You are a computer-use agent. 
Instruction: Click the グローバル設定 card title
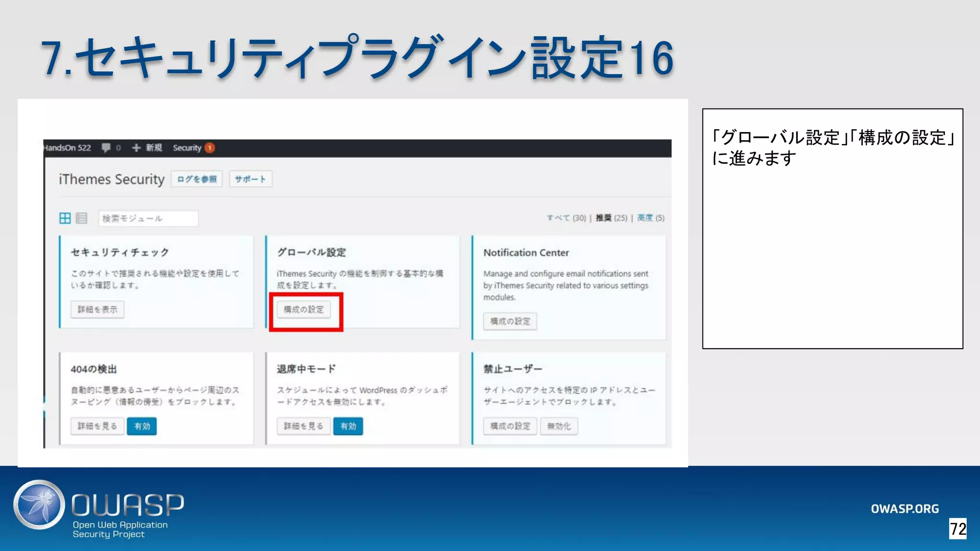312,252
